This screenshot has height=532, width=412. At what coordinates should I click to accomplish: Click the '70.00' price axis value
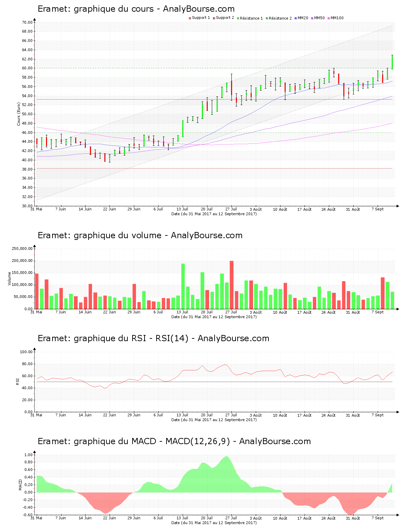27,22
